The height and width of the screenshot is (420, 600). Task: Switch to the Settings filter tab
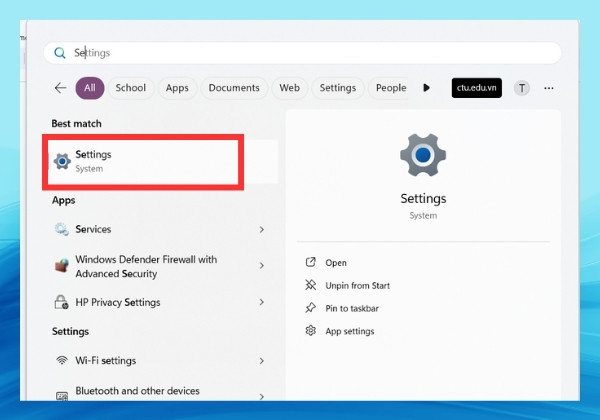coord(338,88)
